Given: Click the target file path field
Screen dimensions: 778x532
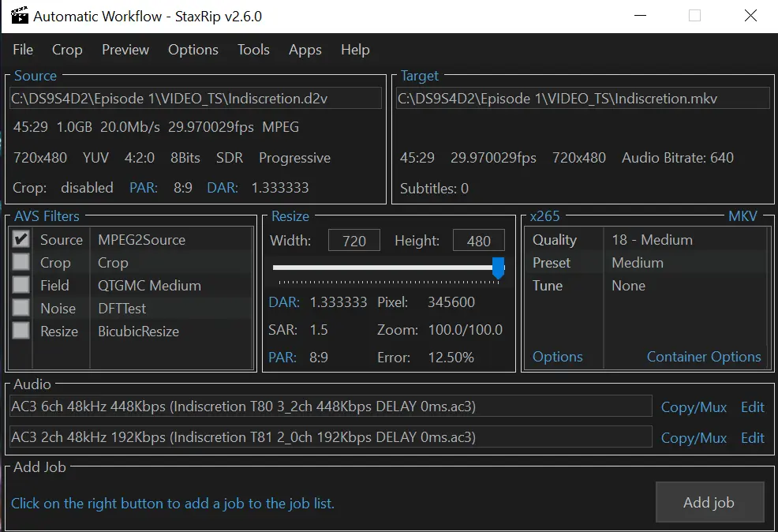Looking at the screenshot, I should click(583, 98).
